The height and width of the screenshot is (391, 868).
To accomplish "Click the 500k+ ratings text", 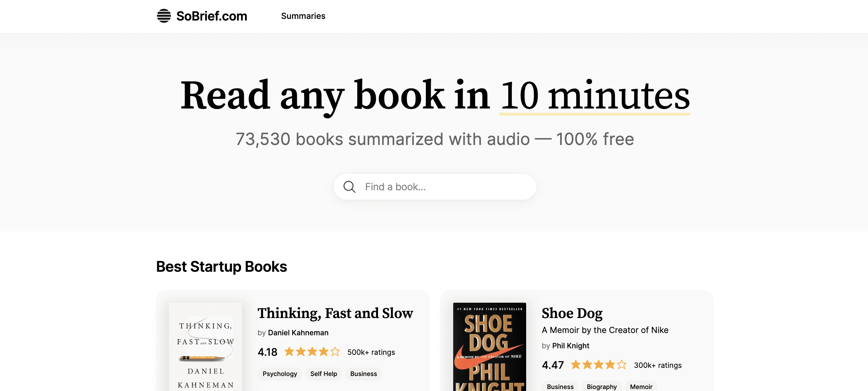I will [371, 352].
